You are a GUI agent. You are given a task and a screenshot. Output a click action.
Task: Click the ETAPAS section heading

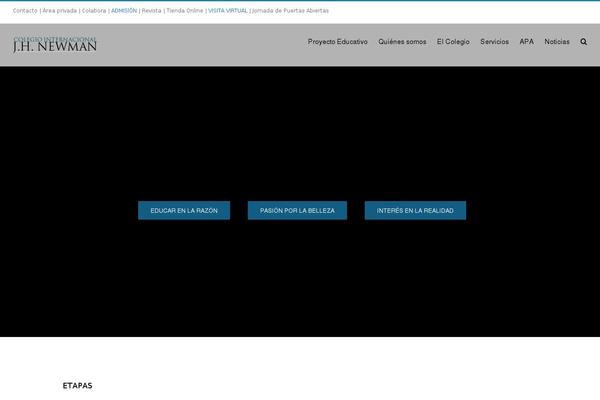(x=77, y=385)
